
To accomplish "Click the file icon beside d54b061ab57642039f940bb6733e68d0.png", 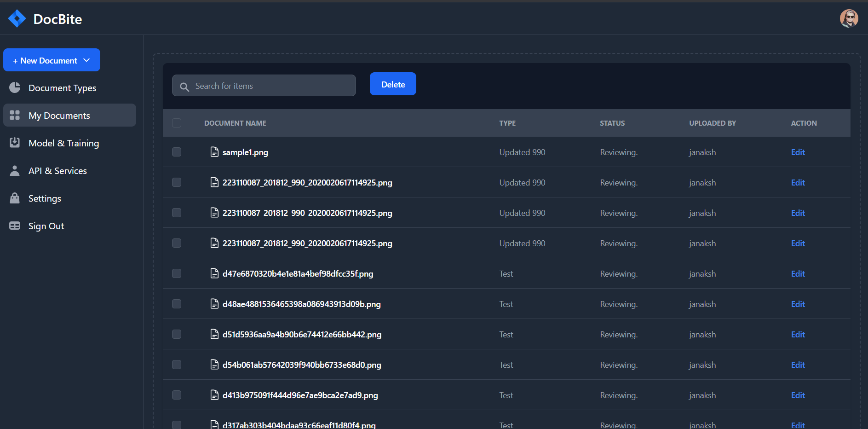I will click(x=214, y=365).
